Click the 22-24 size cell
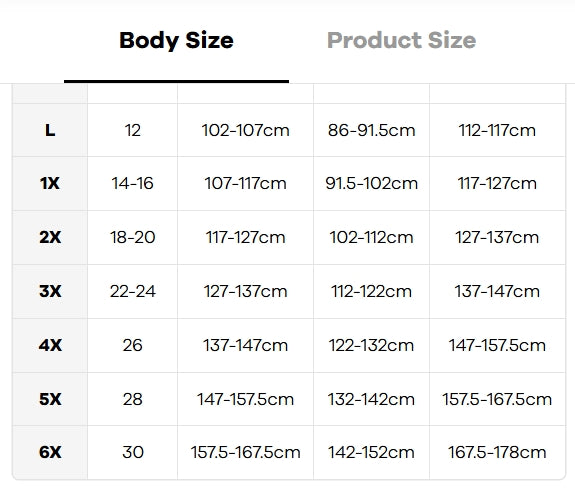The height and width of the screenshot is (495, 575). (132, 292)
